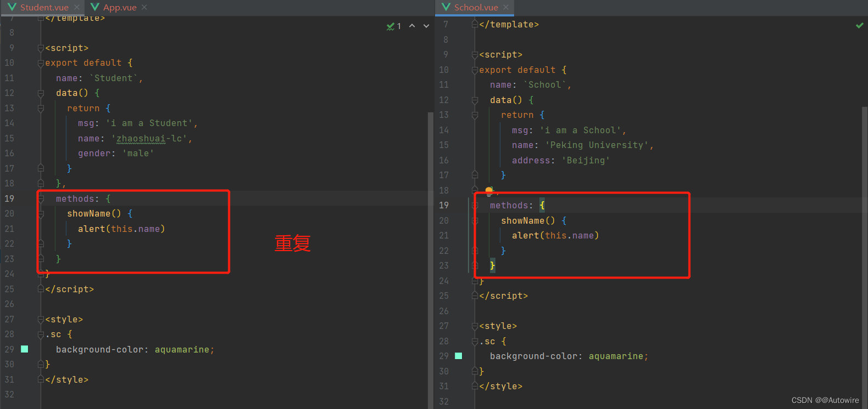The image size is (868, 409).
Task: Open the lightbulb intention actions in School.vue
Action: (489, 190)
